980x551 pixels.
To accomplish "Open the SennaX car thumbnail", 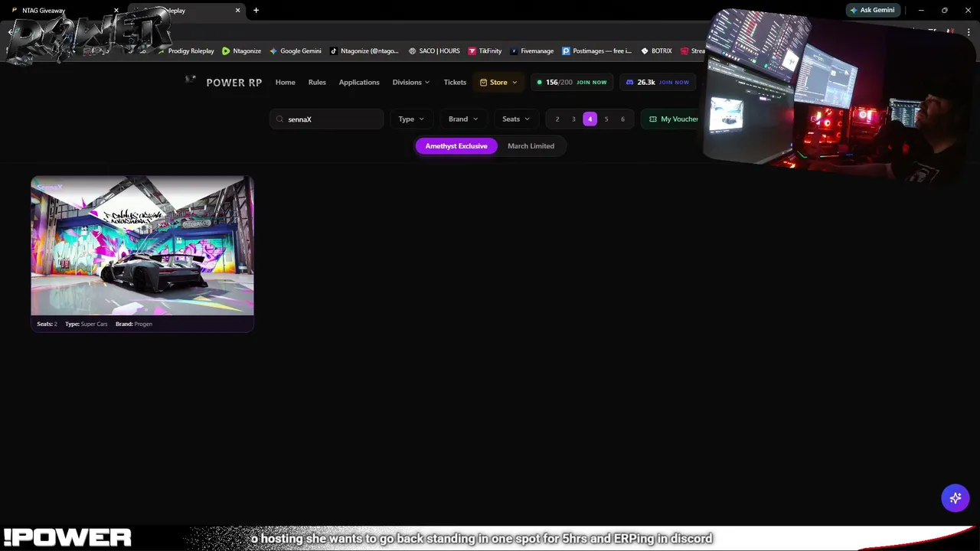I will tap(142, 246).
